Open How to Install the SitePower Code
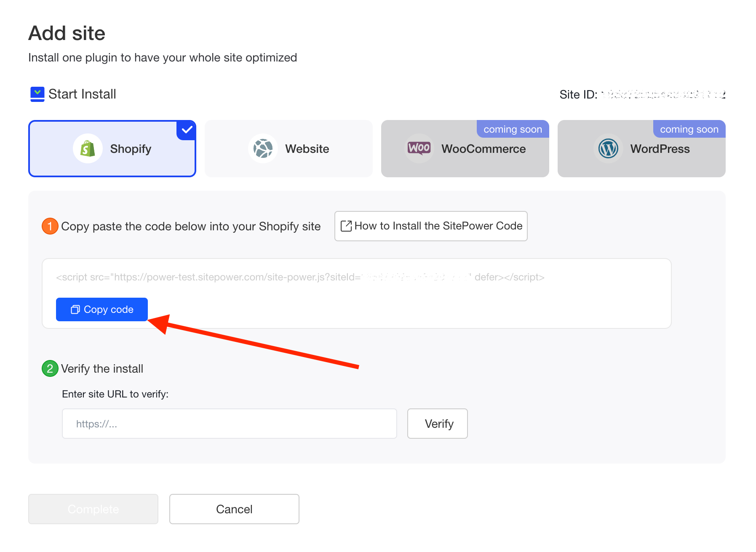Image resolution: width=756 pixels, height=552 pixels. point(431,226)
